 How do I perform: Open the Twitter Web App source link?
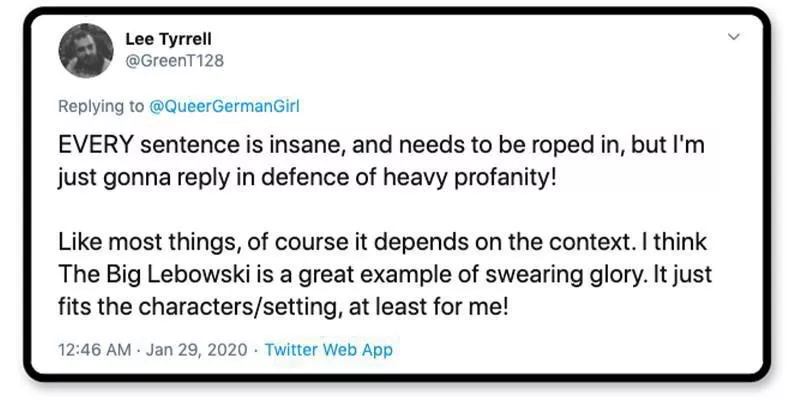point(328,349)
